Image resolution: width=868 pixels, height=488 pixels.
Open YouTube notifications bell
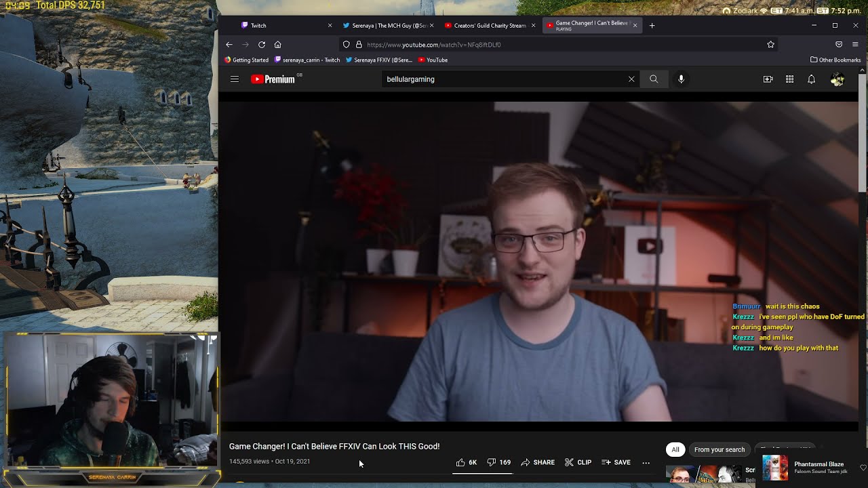[x=811, y=79]
